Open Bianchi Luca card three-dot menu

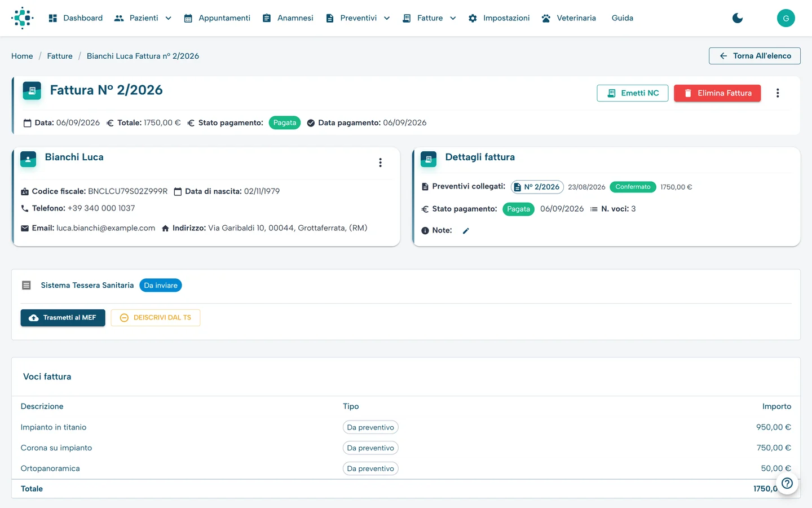(381, 163)
